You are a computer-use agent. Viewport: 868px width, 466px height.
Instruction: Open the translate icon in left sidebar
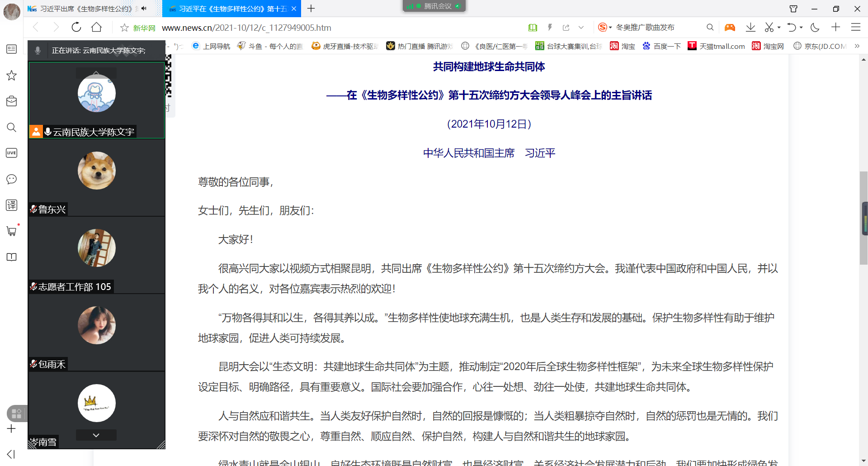tap(12, 205)
